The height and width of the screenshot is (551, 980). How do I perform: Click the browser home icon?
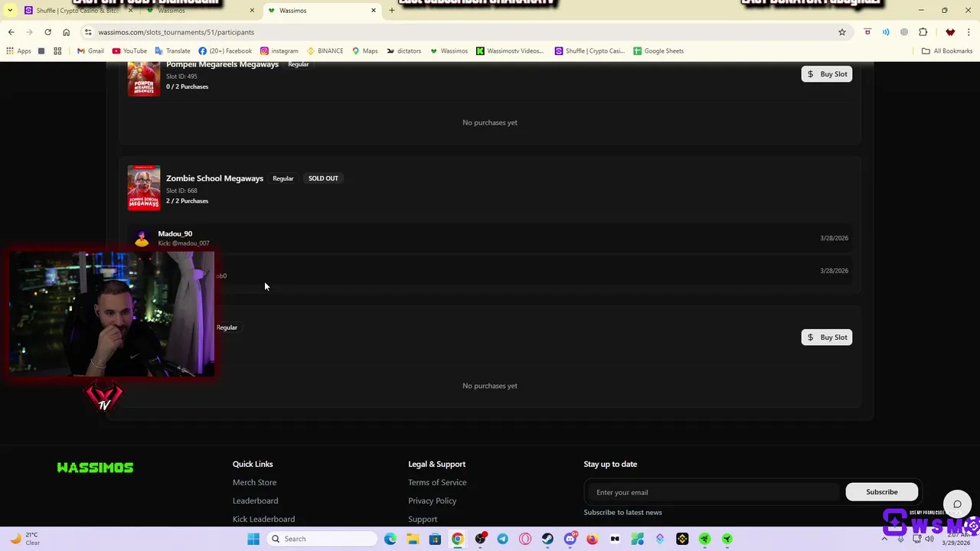click(66, 32)
